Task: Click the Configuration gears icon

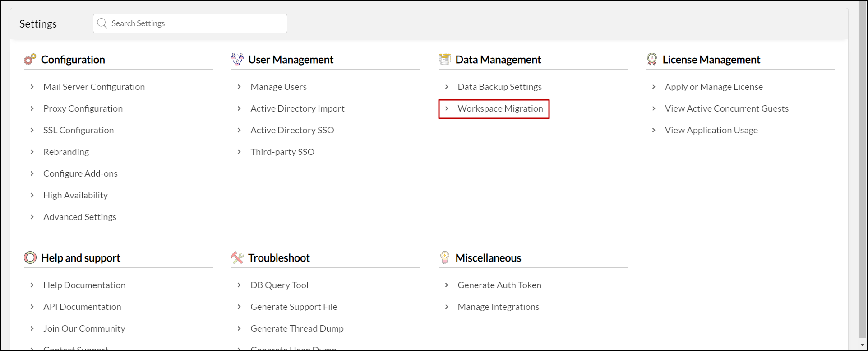Action: pyautogui.click(x=30, y=59)
